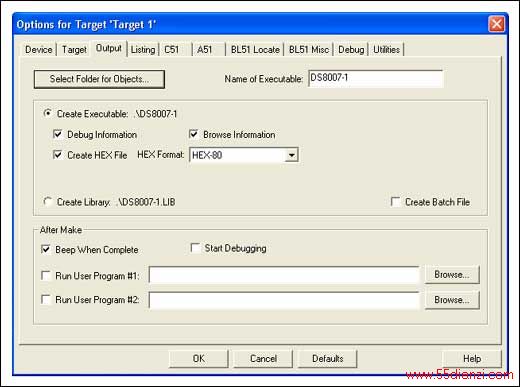Open the HEX Format dropdown arrow
This screenshot has width=520, height=387.
tap(292, 155)
